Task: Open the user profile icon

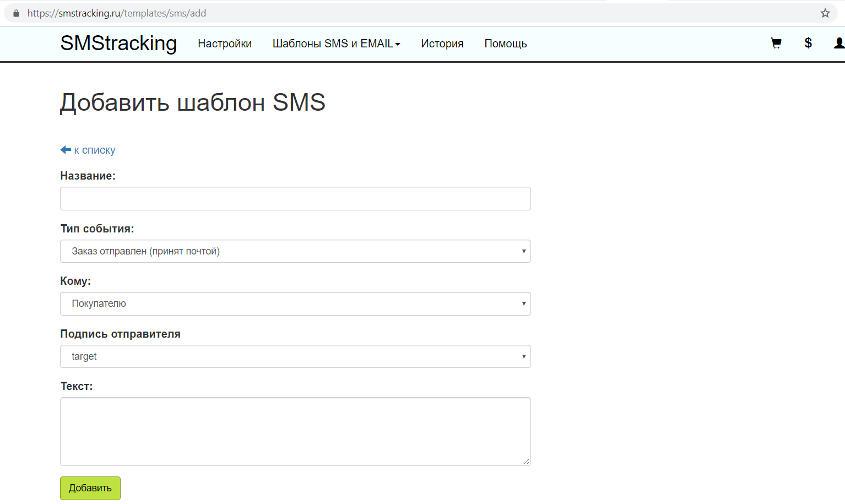Action: [839, 43]
